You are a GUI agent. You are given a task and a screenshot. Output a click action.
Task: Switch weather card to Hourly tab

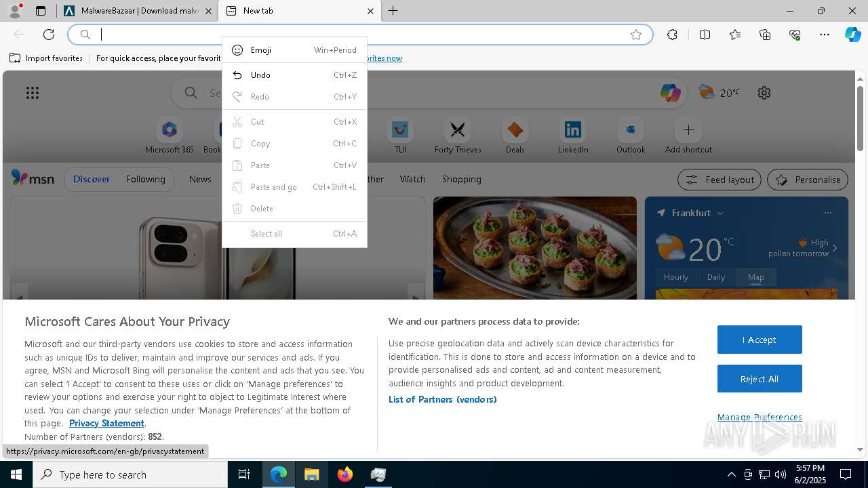[676, 277]
